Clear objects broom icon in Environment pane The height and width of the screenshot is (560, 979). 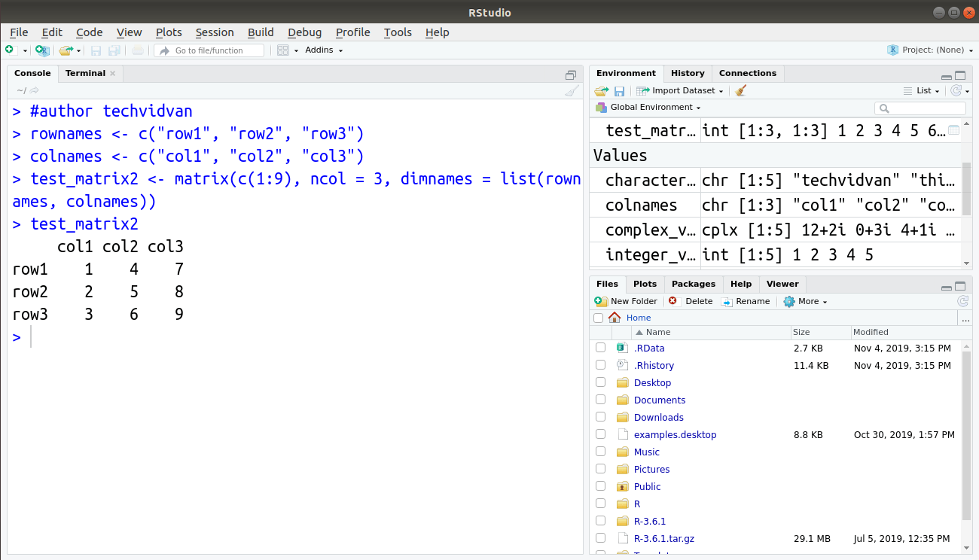741,90
